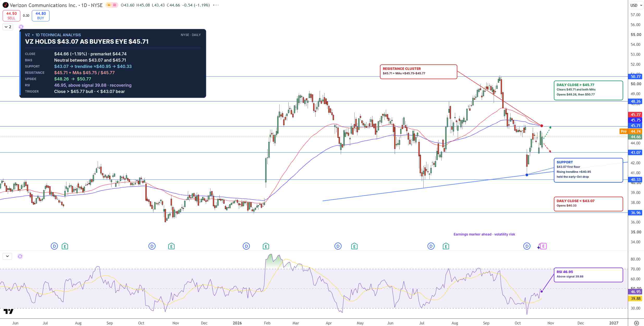Click earnings E marker near late April 2026

(354, 246)
